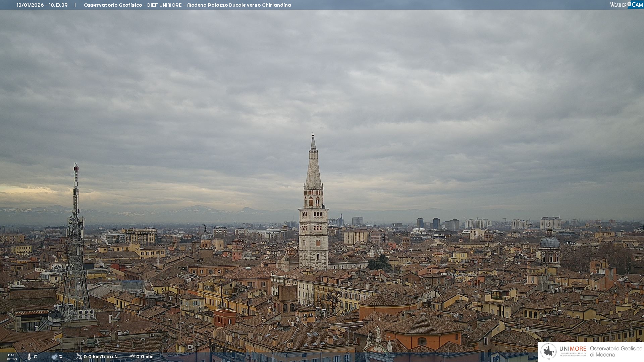The image size is (644, 362).
Task: Click Osservatorio Geofisico di Modena text
Action: pos(616,351)
